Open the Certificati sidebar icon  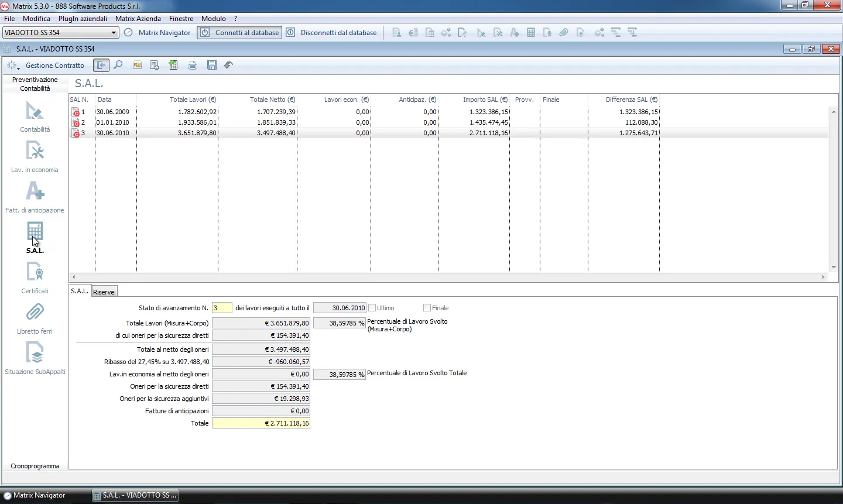pos(35,273)
